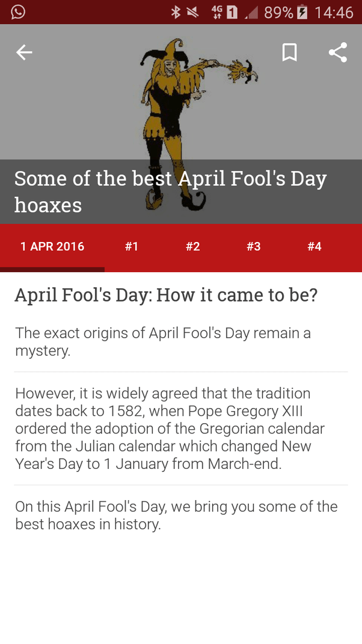Tap the signal strength icon
The image size is (362, 644).
(x=251, y=13)
